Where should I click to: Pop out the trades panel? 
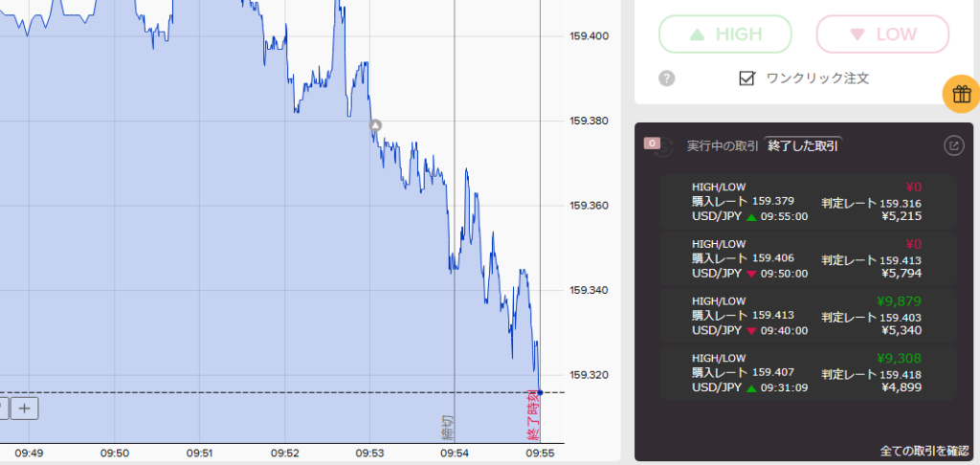pyautogui.click(x=953, y=145)
